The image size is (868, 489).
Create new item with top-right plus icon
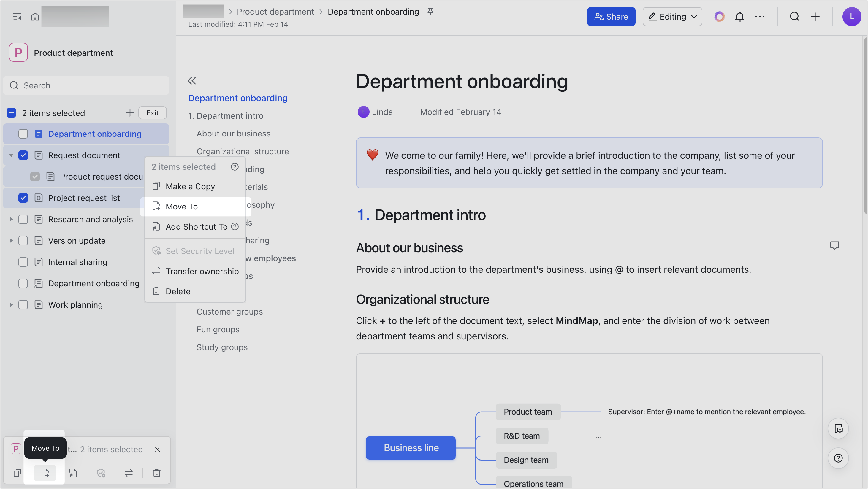[x=815, y=17]
